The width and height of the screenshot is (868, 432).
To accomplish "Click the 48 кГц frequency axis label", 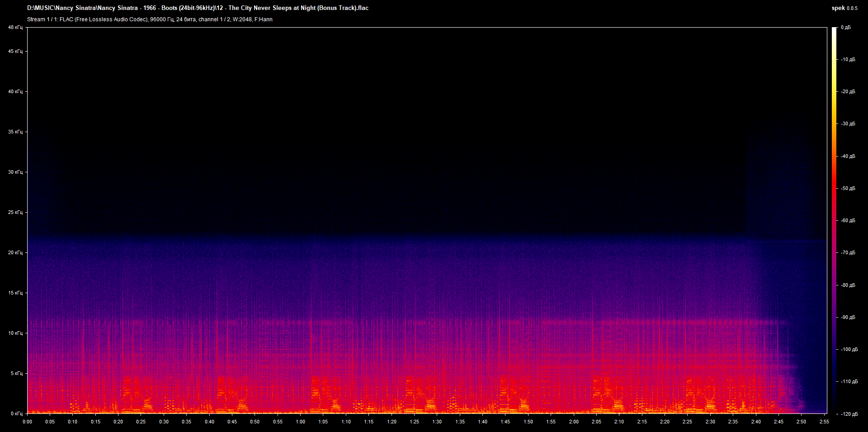I will pos(15,28).
